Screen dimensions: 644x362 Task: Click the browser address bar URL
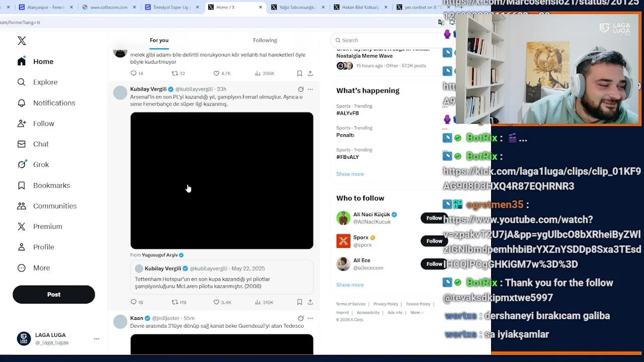pos(20,22)
